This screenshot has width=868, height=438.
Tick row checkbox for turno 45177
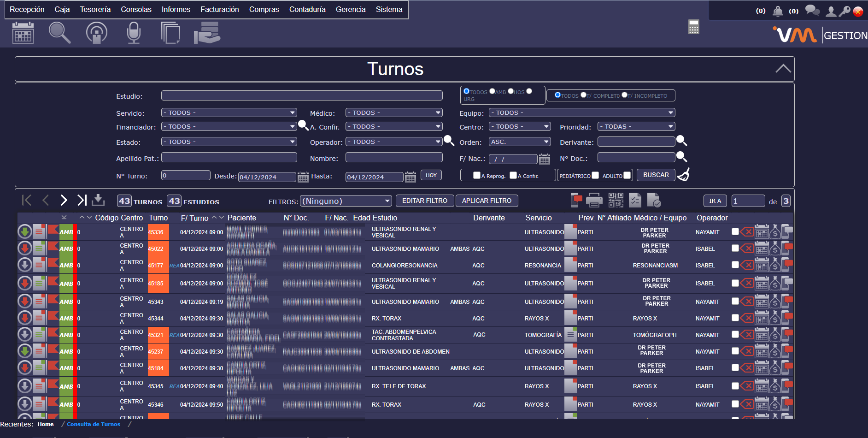pos(735,265)
